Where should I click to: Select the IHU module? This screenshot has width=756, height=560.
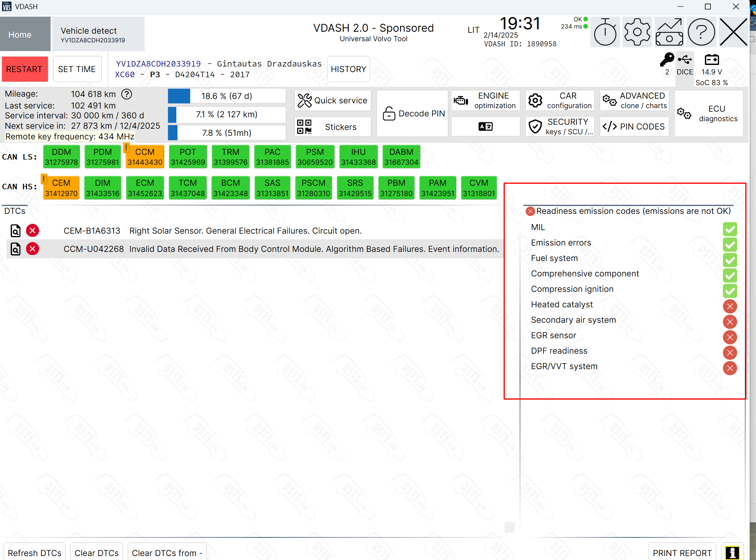359,157
